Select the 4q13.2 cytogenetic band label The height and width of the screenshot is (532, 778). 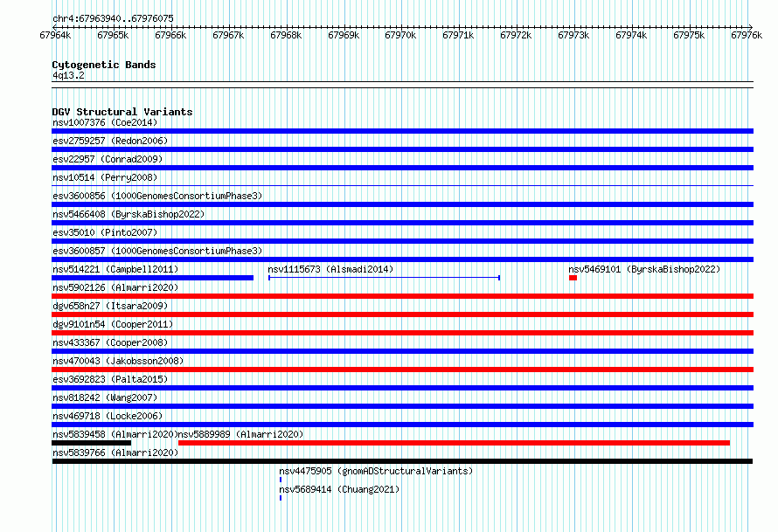coord(68,75)
